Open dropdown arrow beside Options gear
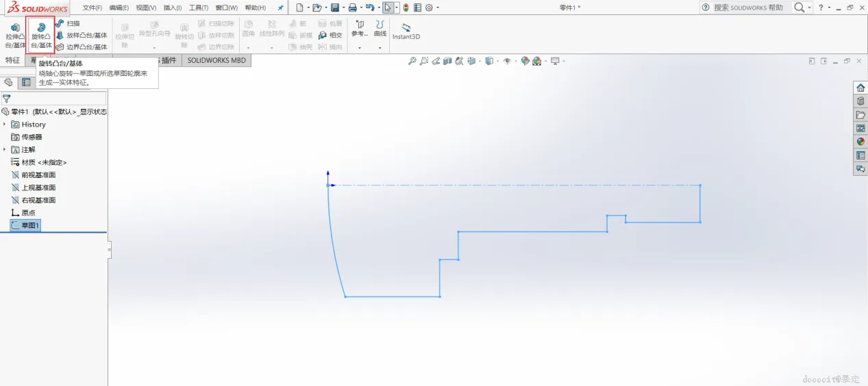This screenshot has width=868, height=386. click(438, 8)
